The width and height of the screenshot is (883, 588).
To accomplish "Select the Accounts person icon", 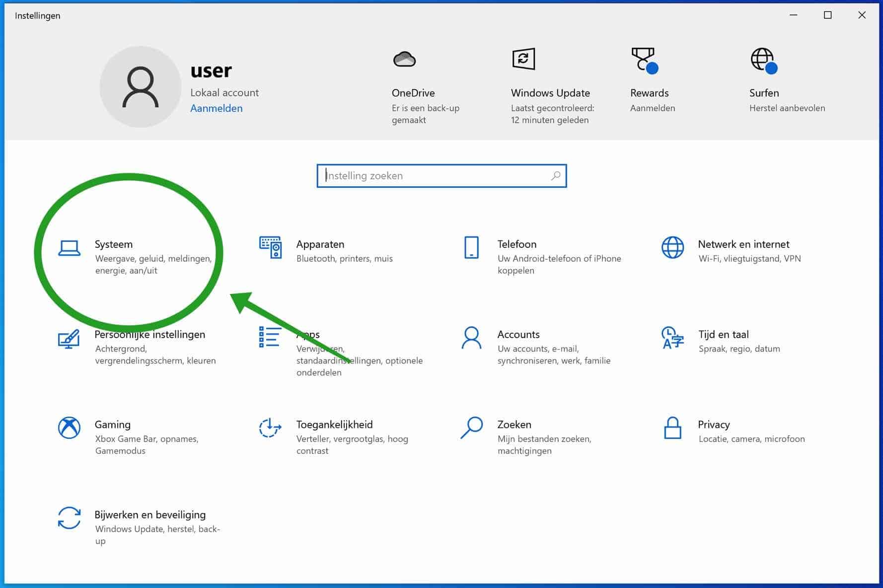I will pos(471,338).
